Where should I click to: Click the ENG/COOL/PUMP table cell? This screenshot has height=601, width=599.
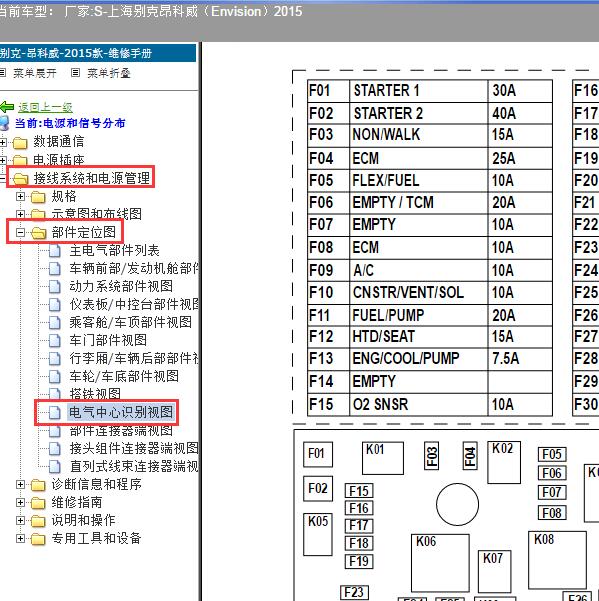[x=418, y=359]
